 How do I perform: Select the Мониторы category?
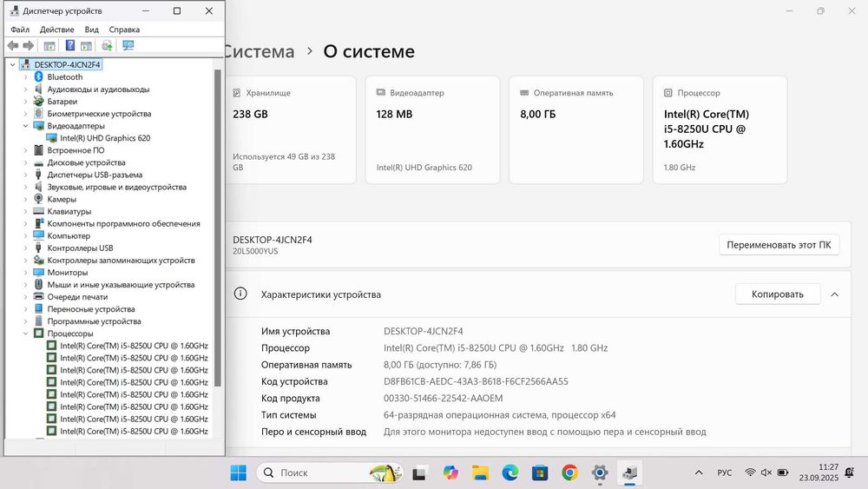[x=68, y=273]
